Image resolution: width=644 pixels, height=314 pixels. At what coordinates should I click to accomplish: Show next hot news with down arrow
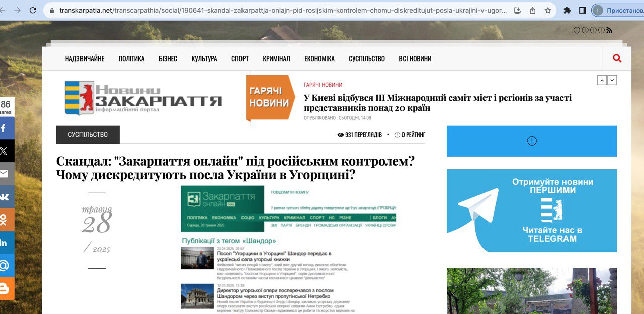pos(612,80)
